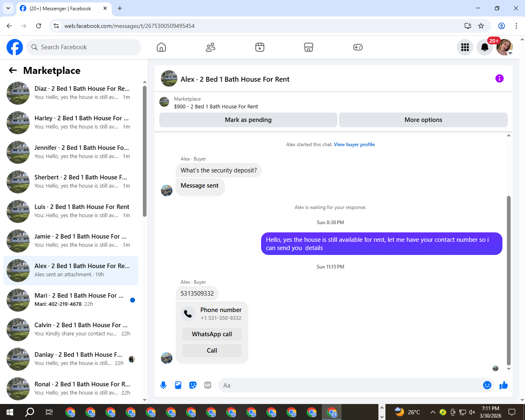Viewport: 525px width, 420px height.
Task: Attach a file with the image icon
Action: (178, 385)
